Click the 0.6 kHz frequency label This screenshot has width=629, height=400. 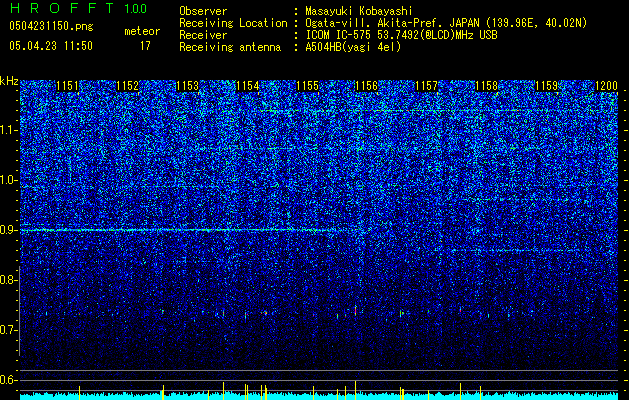[9, 380]
